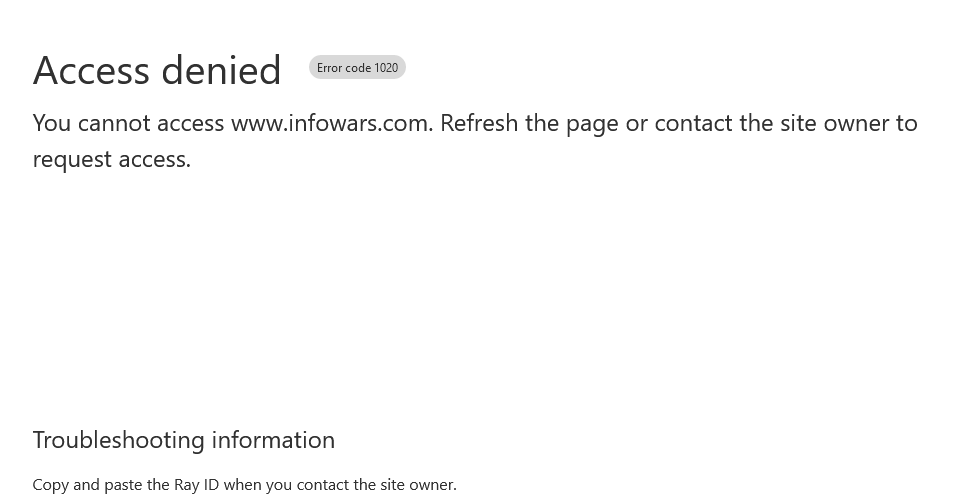Click the 'Error code' words in the badge
Screen dimensions: 960x501
[343, 68]
